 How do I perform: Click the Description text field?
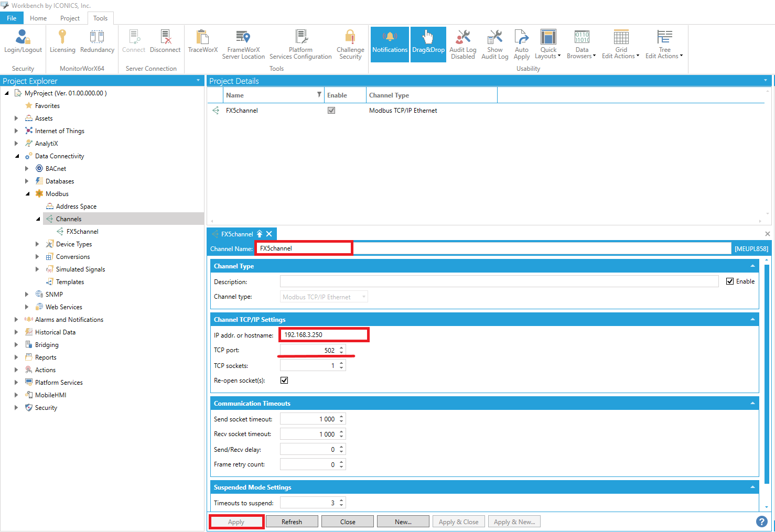coord(499,281)
